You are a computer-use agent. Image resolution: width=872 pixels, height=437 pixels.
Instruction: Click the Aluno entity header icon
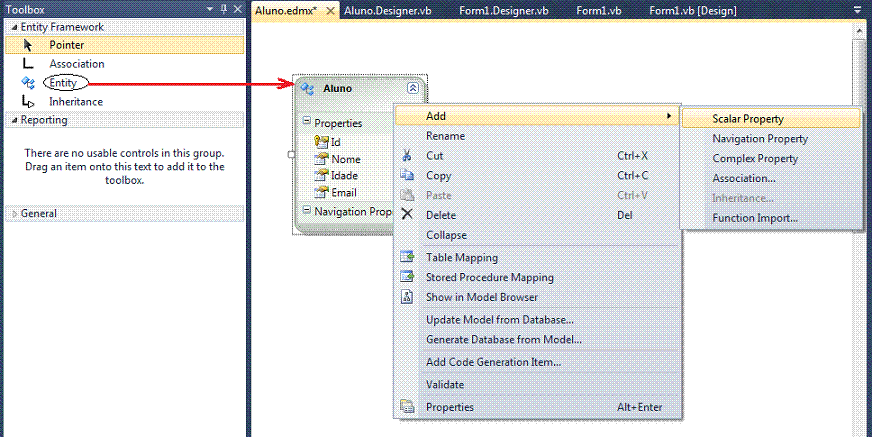[x=308, y=88]
